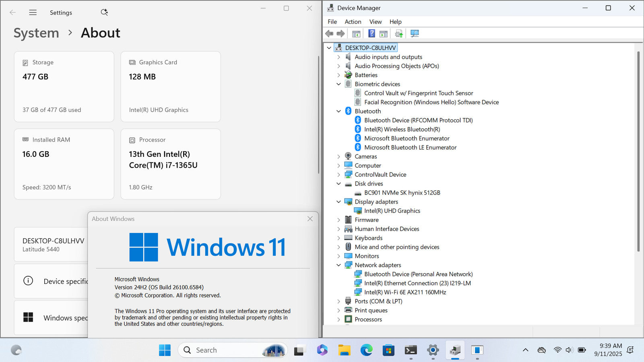The image size is (644, 362).
Task: Open Microsoft Store from the taskbar
Action: point(388,350)
